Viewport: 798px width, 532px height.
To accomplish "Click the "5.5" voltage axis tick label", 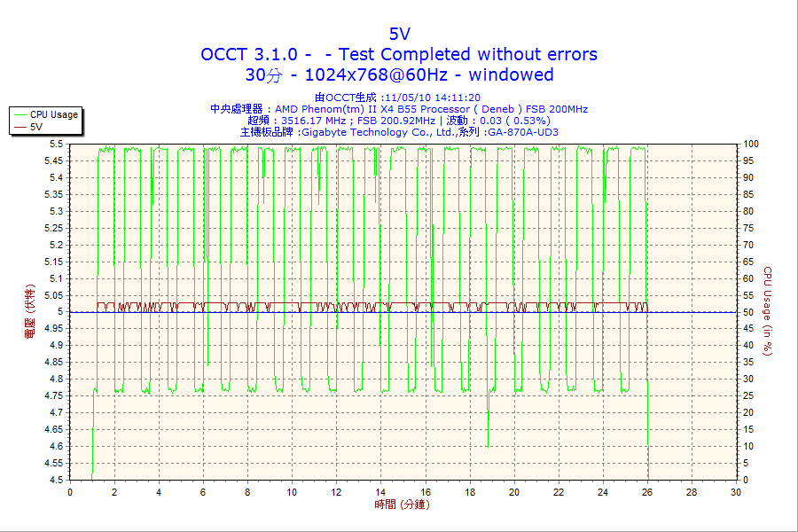I will point(57,144).
